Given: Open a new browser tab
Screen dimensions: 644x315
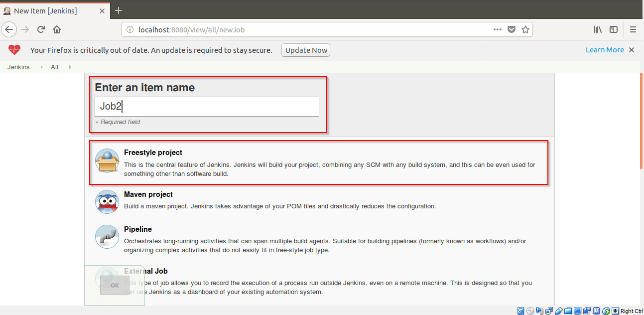Looking at the screenshot, I should [119, 10].
